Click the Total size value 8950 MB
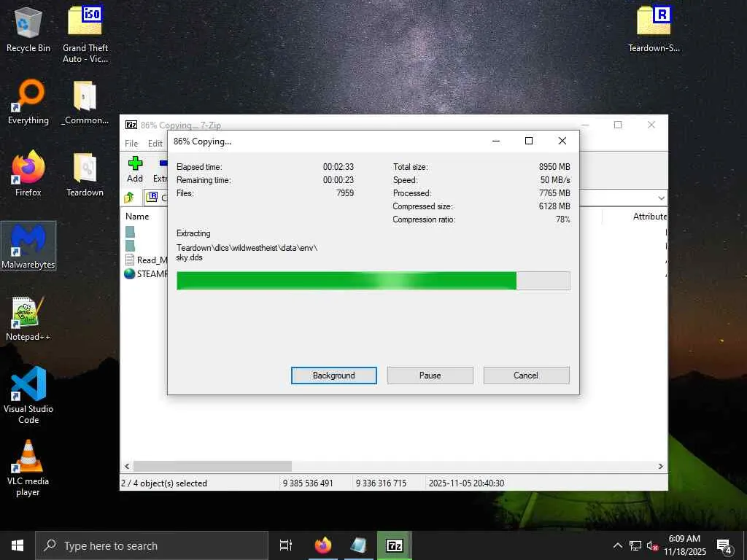The image size is (747, 560). point(554,167)
